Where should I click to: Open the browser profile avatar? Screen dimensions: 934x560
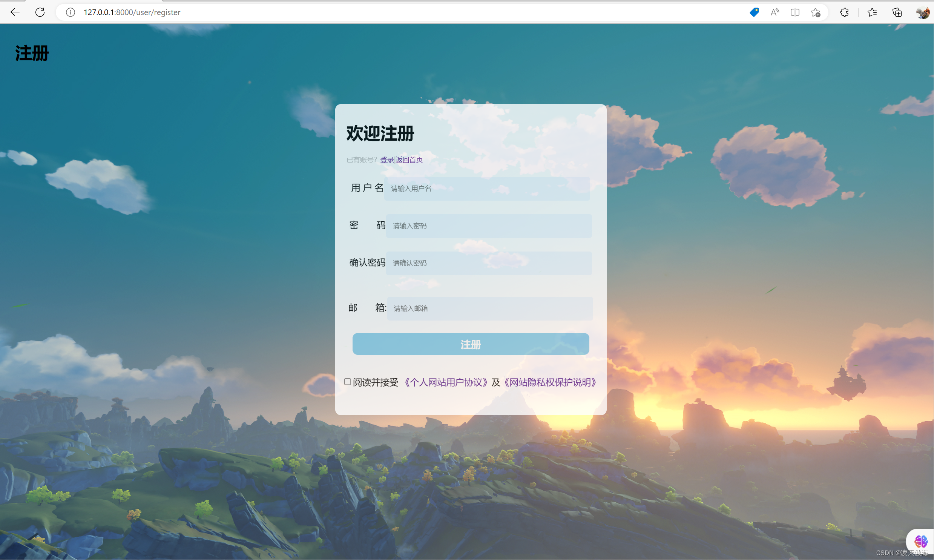(923, 12)
